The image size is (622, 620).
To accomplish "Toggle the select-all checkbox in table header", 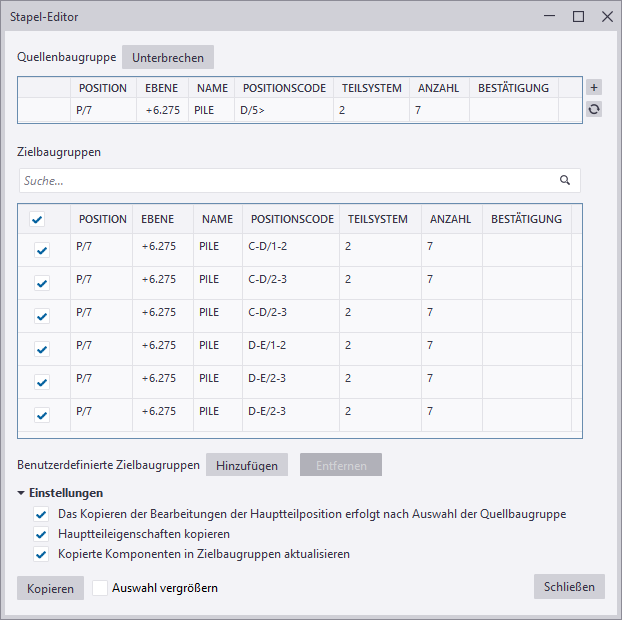I will pyautogui.click(x=37, y=220).
